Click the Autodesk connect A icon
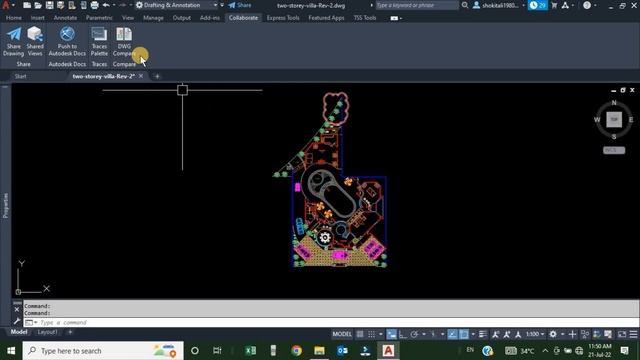The width and height of the screenshot is (640, 360). pos(565,5)
